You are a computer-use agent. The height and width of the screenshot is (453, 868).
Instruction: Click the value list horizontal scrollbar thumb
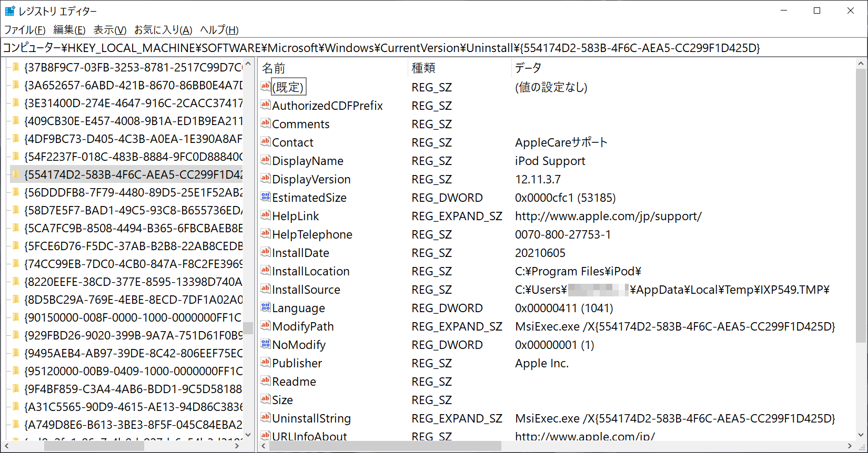[x=385, y=446]
